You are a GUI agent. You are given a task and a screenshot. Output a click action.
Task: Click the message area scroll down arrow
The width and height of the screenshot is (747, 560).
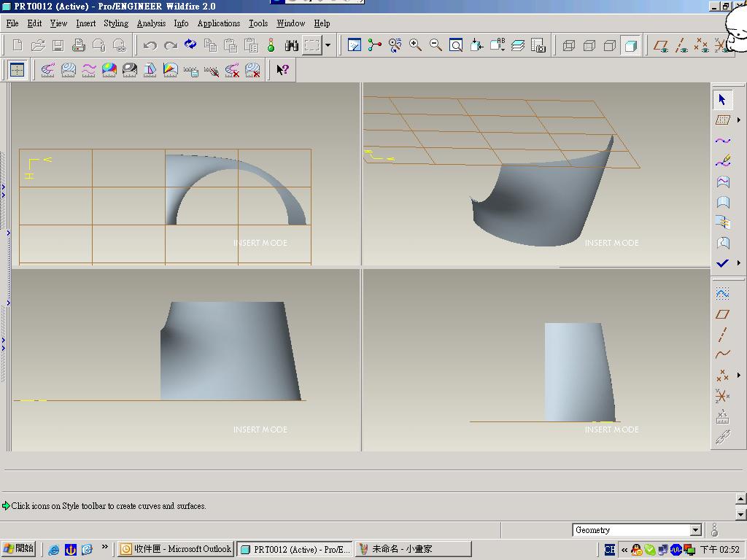(x=740, y=514)
